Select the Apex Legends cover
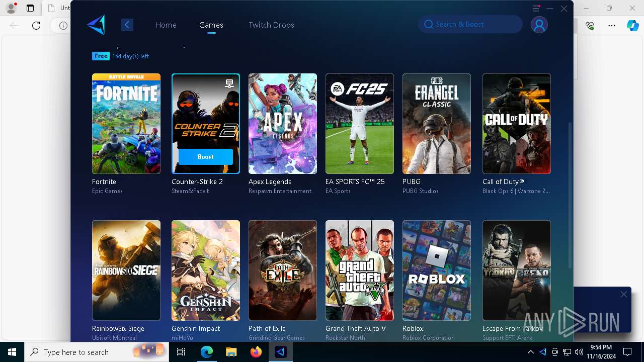The width and height of the screenshot is (644, 362). click(283, 124)
